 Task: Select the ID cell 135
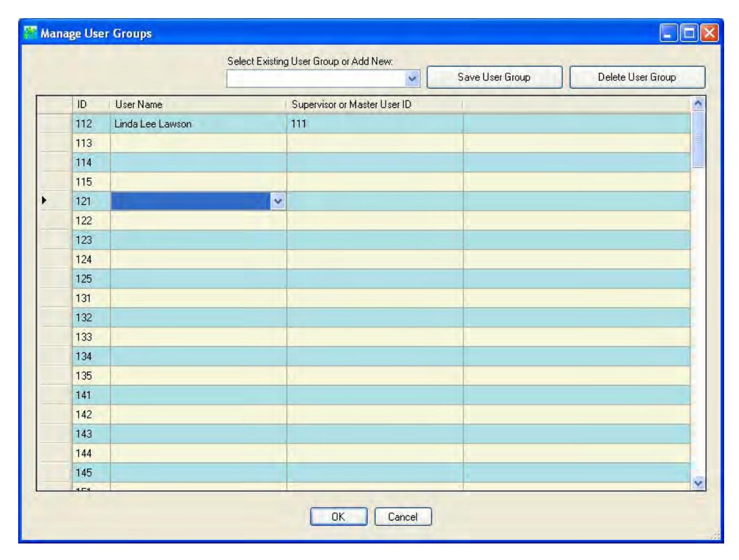(91, 376)
